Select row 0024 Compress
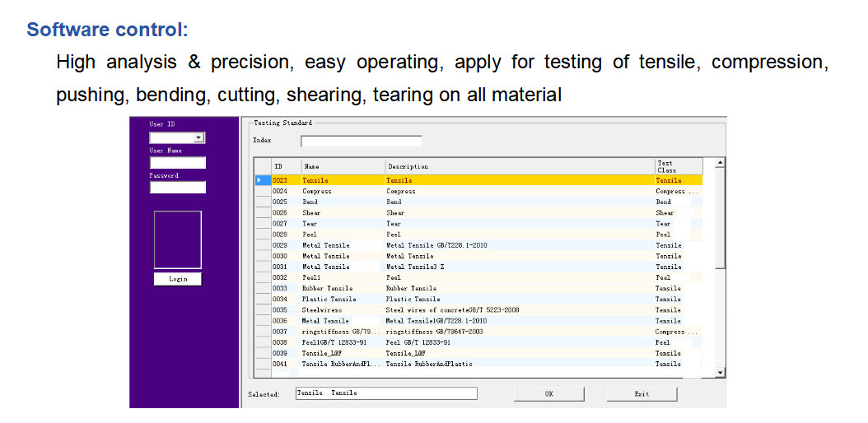The height and width of the screenshot is (423, 868). [x=478, y=191]
